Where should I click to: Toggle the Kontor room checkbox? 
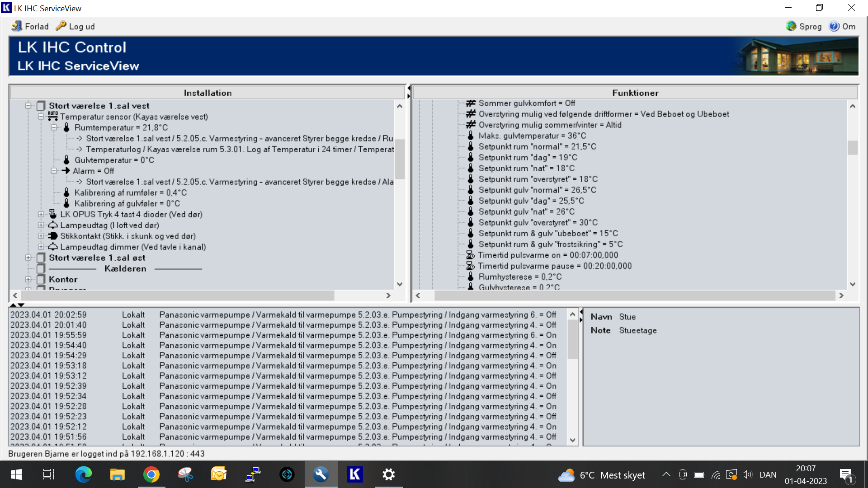41,279
